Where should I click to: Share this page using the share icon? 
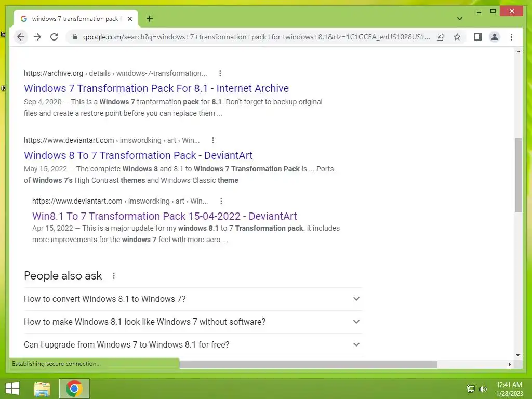point(441,37)
